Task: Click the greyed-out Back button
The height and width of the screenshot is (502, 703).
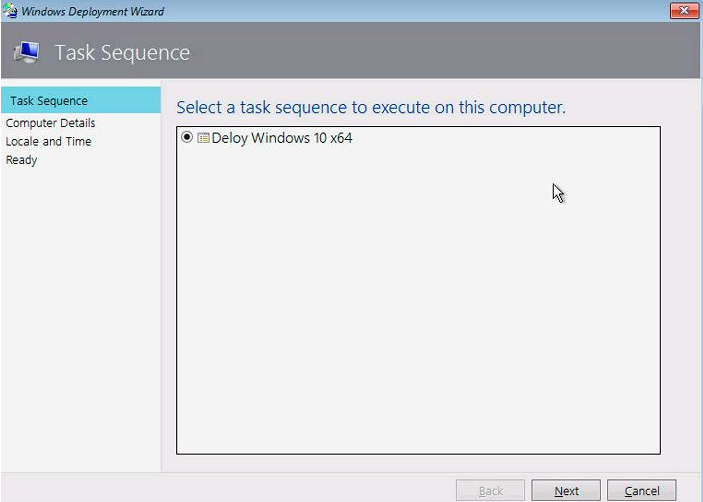Action: [x=490, y=491]
